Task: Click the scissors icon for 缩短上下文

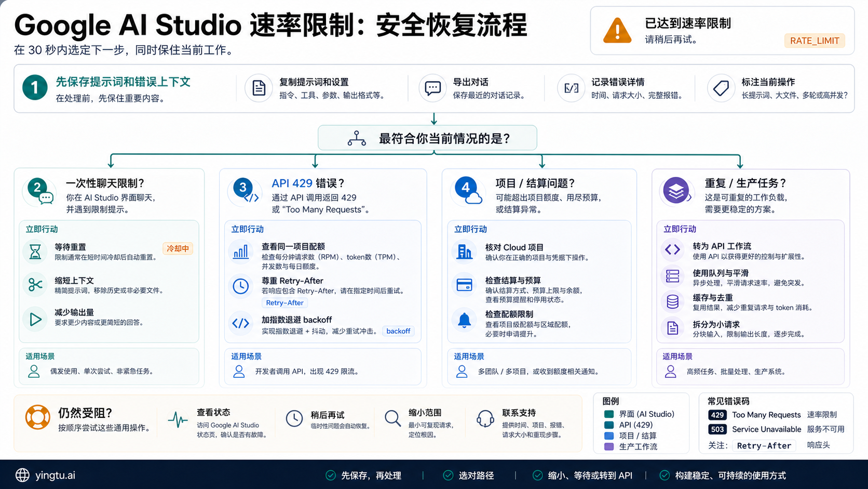Action: (x=35, y=285)
